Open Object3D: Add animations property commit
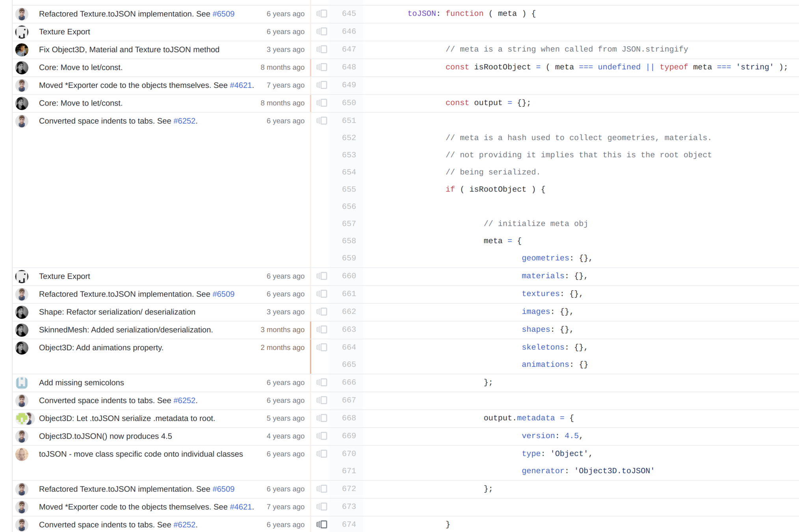The image size is (799, 532). pyautogui.click(x=101, y=348)
